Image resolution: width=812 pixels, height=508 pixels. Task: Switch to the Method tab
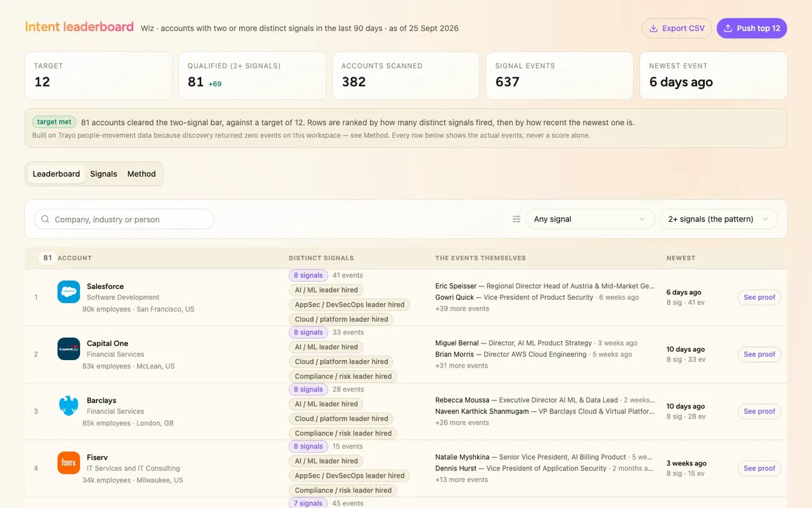[x=141, y=174]
